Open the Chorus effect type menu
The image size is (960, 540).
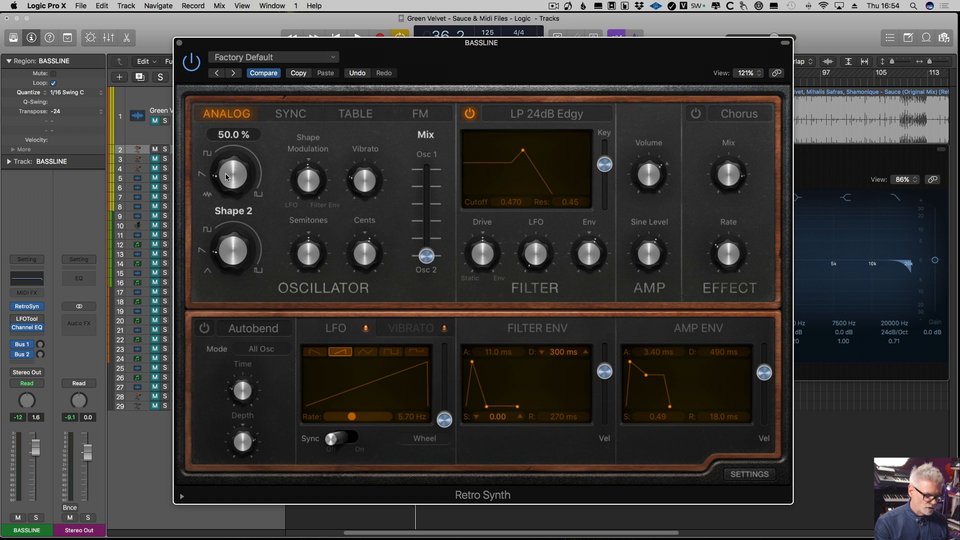739,113
